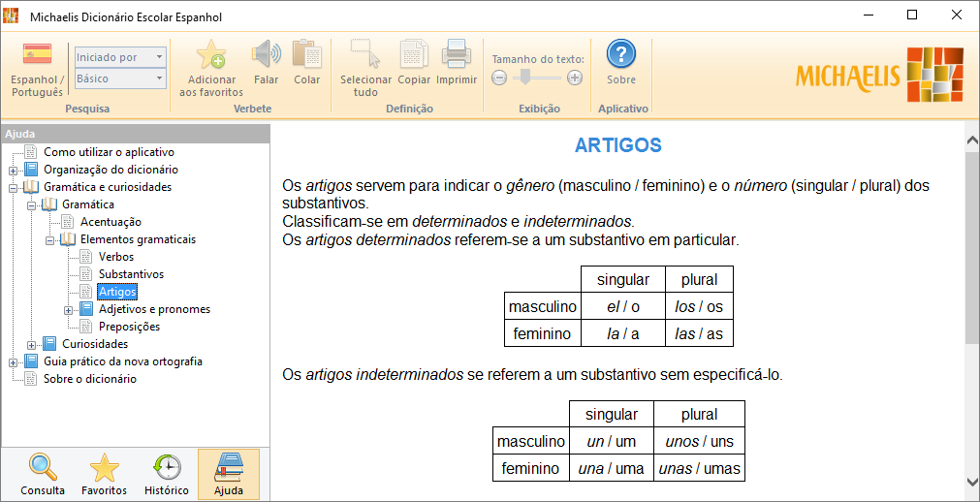Screen dimensions: 980x502
Task: Click the Sobre o dicionário page icon
Action: click(31, 379)
